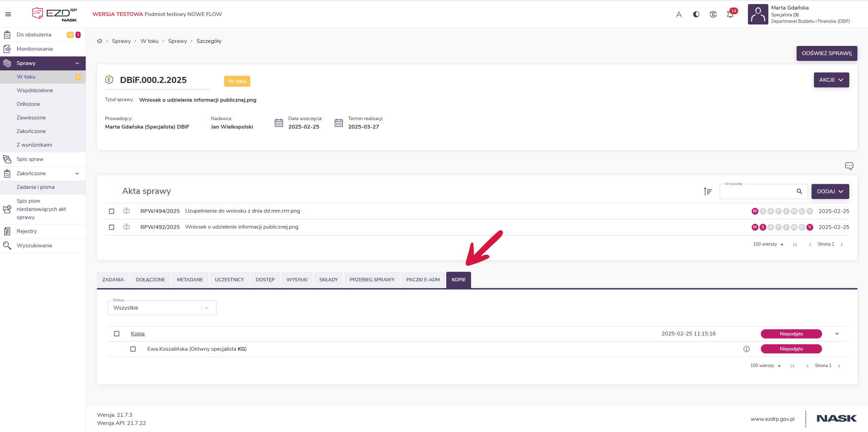
Task: Open the Kopia link
Action: (x=138, y=334)
